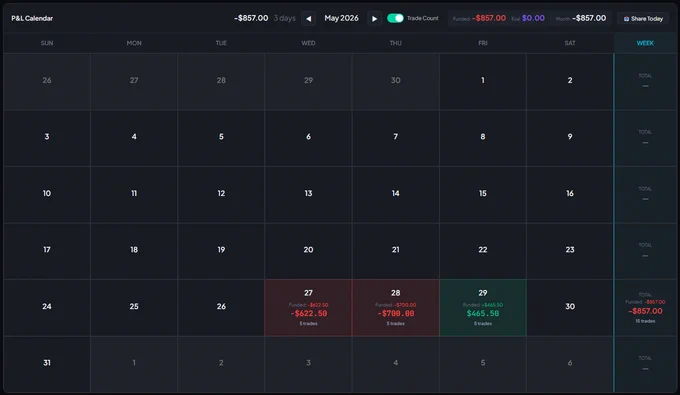Select day 14 in the calendar

(396, 195)
